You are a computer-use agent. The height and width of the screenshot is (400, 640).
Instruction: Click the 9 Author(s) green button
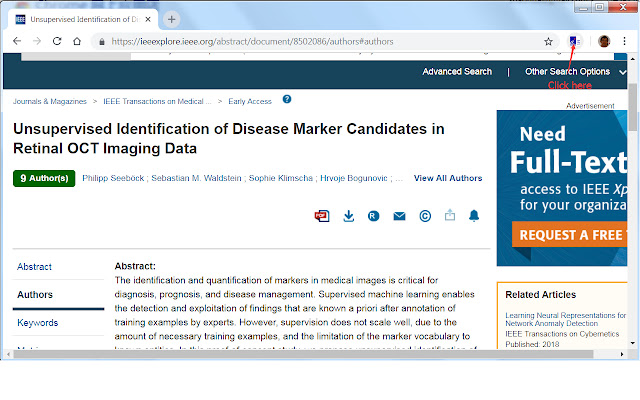pos(44,178)
